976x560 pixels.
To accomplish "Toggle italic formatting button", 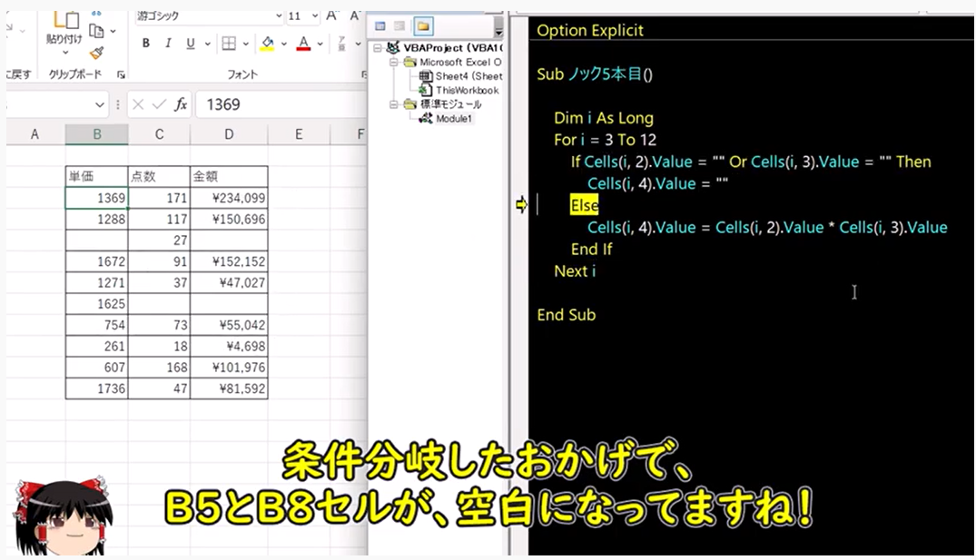I will (x=168, y=44).
